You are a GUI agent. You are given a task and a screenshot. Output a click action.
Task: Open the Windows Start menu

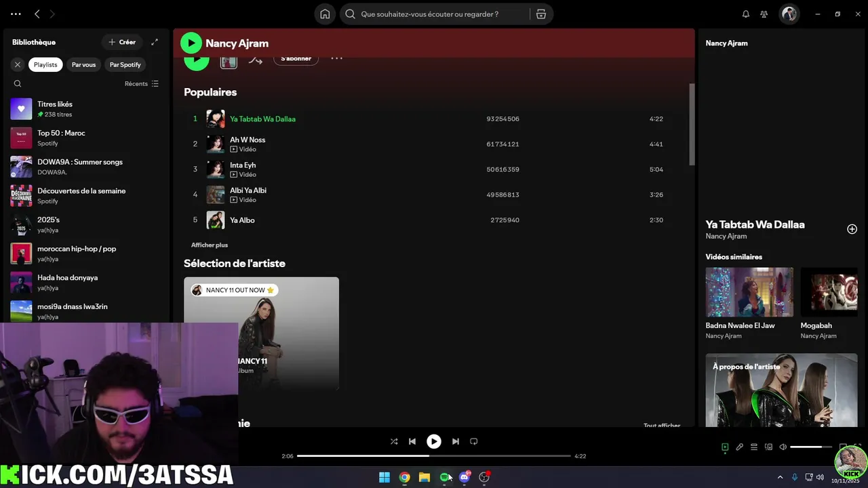(x=384, y=477)
